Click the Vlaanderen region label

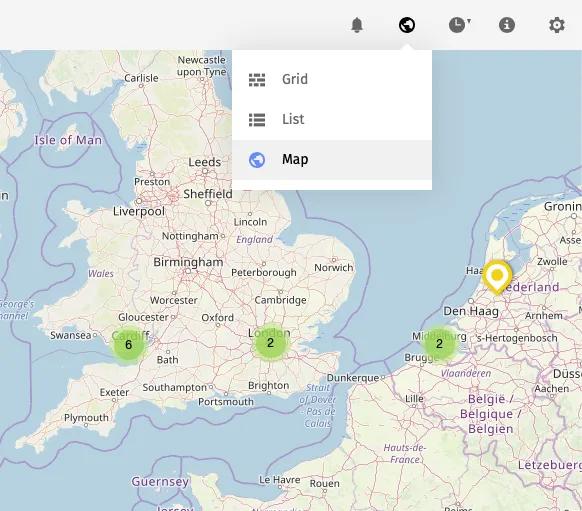(x=466, y=373)
